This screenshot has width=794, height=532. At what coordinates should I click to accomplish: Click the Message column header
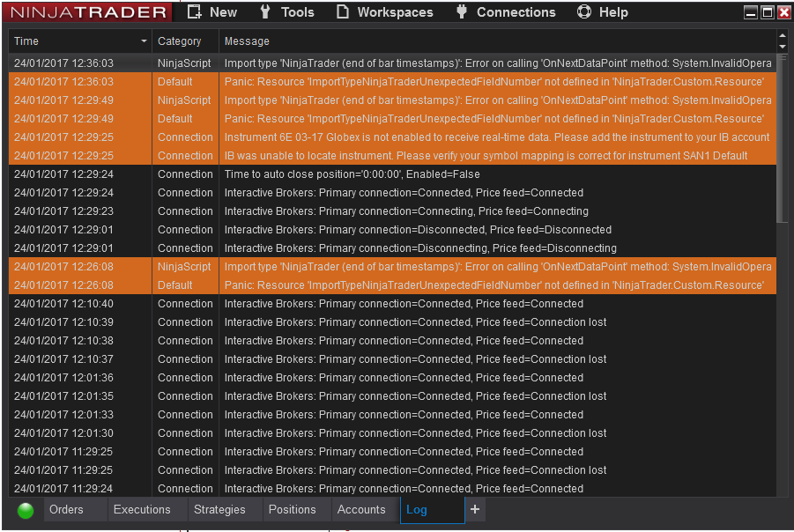(497, 41)
